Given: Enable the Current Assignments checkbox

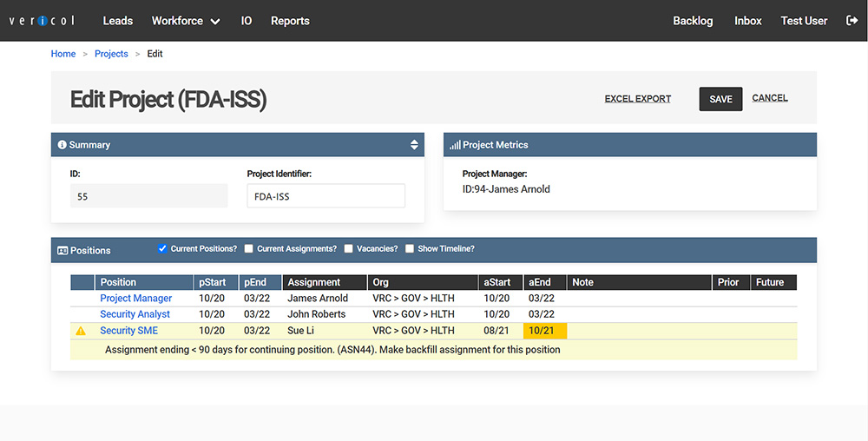Looking at the screenshot, I should tap(249, 249).
